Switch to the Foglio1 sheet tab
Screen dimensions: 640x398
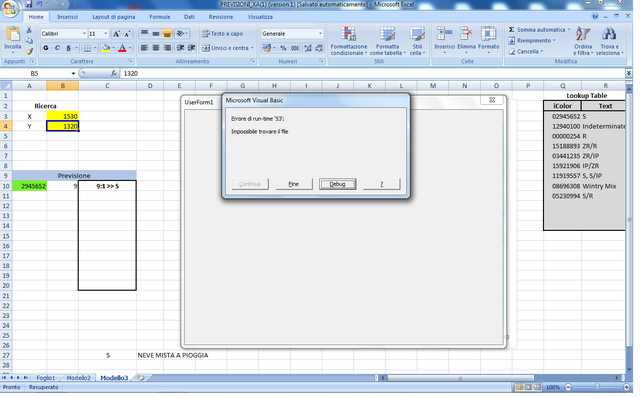click(x=45, y=378)
